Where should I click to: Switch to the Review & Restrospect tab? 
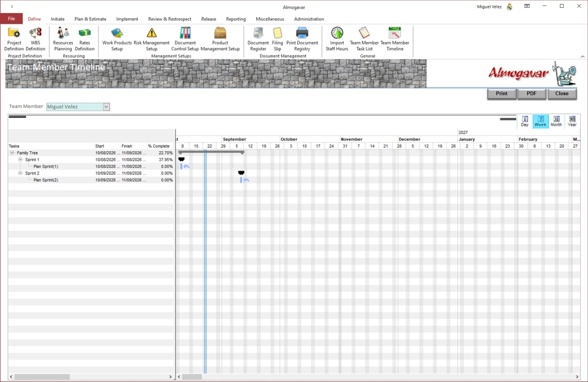point(169,19)
